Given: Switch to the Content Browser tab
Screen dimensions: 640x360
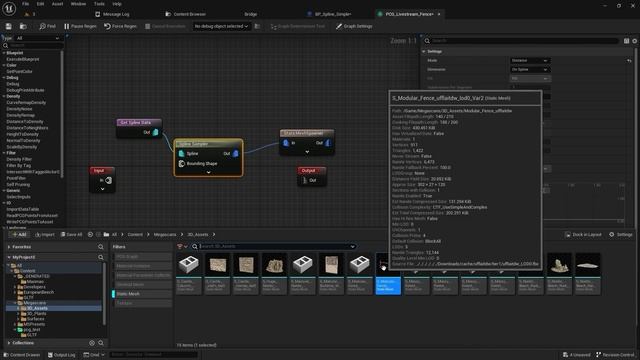Looking at the screenshot, I should (x=186, y=14).
